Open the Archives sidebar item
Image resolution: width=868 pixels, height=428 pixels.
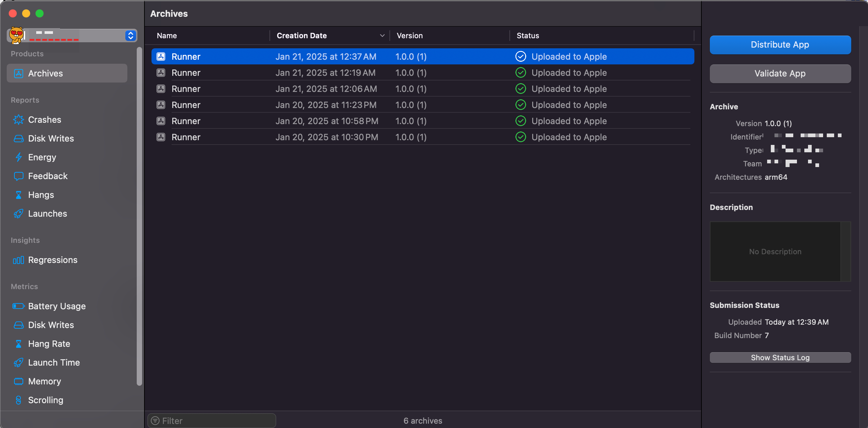click(67, 73)
